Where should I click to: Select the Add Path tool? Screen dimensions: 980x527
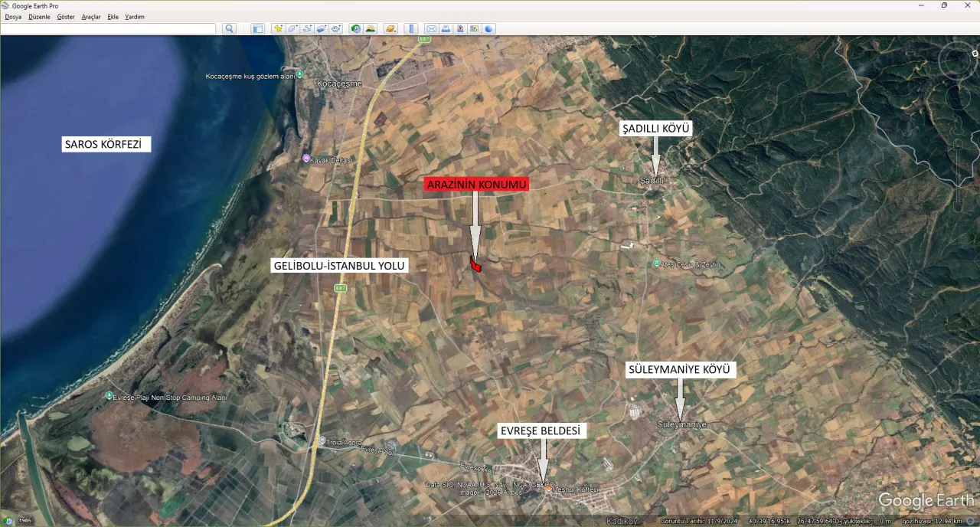click(x=307, y=28)
